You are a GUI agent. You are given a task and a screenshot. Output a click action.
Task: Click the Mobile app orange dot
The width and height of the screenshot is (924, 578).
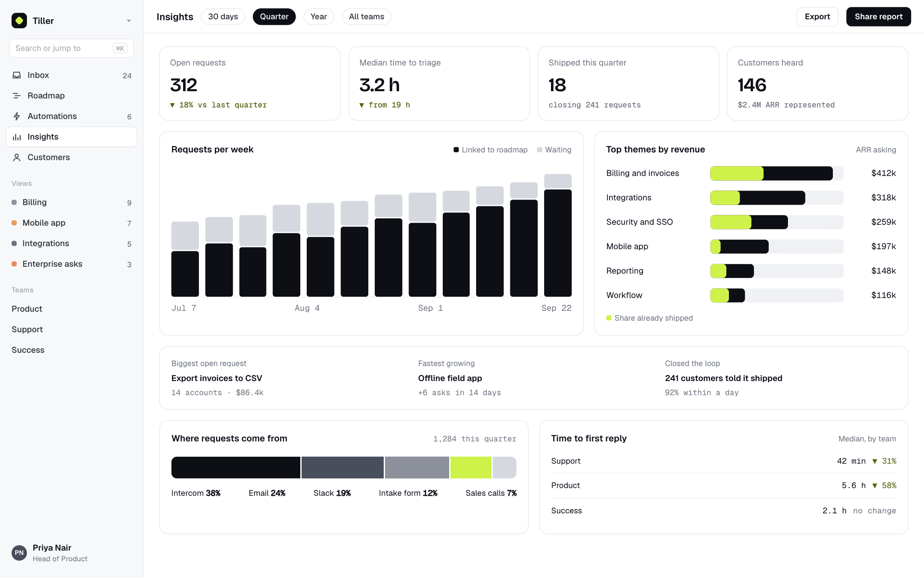click(x=14, y=223)
